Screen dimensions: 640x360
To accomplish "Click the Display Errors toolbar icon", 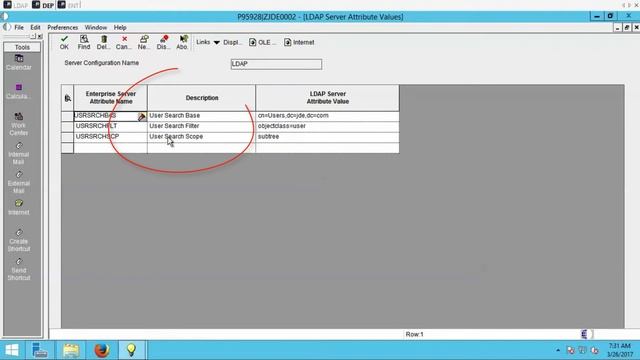I will 163,42.
